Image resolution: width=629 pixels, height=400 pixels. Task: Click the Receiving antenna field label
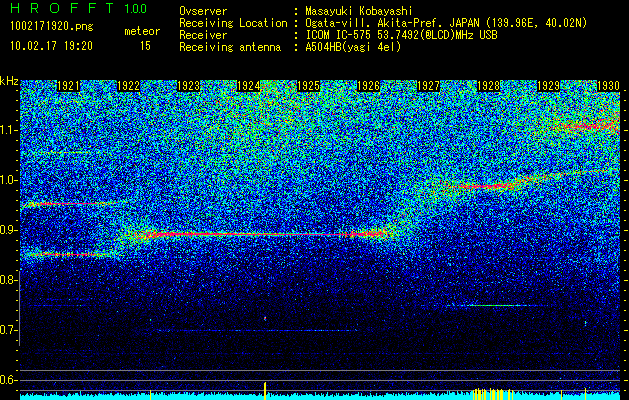[x=230, y=47]
